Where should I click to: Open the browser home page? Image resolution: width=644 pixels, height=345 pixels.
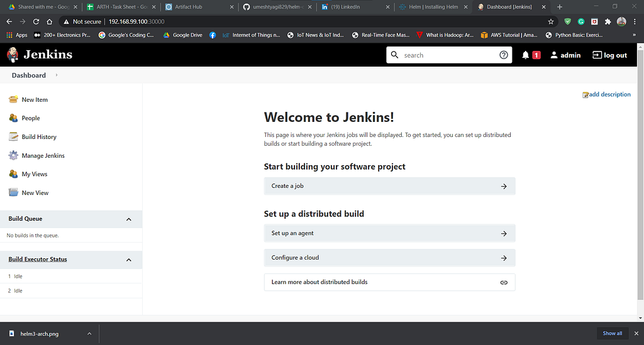click(49, 22)
